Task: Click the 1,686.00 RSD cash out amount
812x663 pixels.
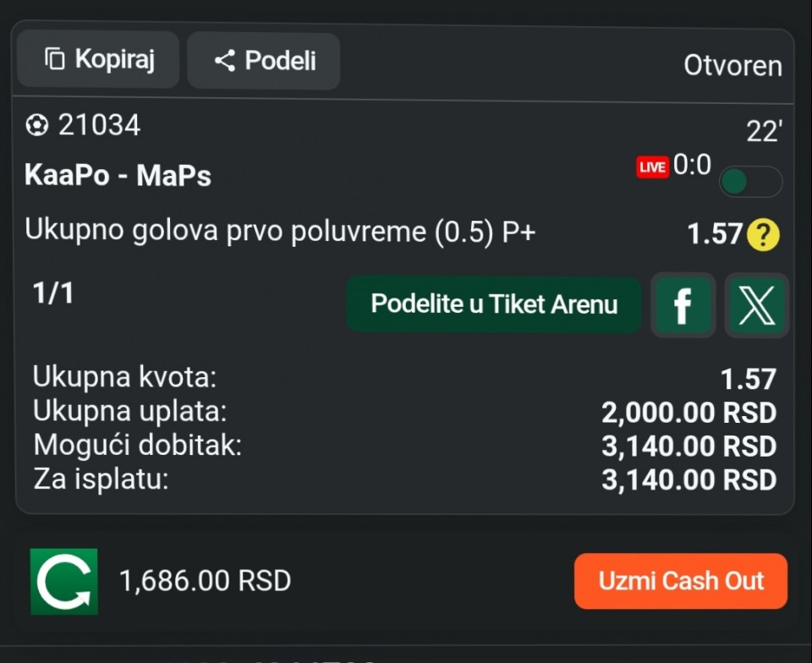Action: (x=205, y=581)
